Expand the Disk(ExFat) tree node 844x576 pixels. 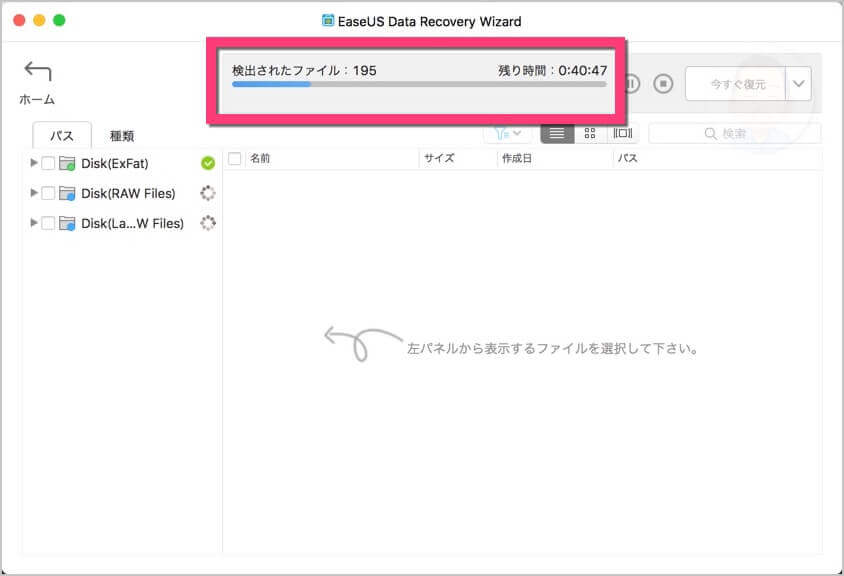pyautogui.click(x=33, y=163)
